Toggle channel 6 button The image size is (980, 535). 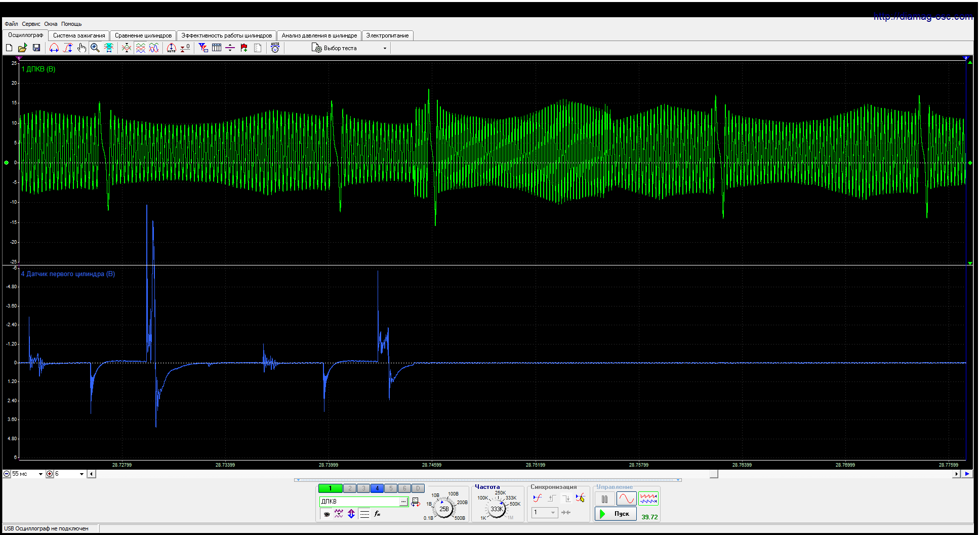(x=404, y=488)
